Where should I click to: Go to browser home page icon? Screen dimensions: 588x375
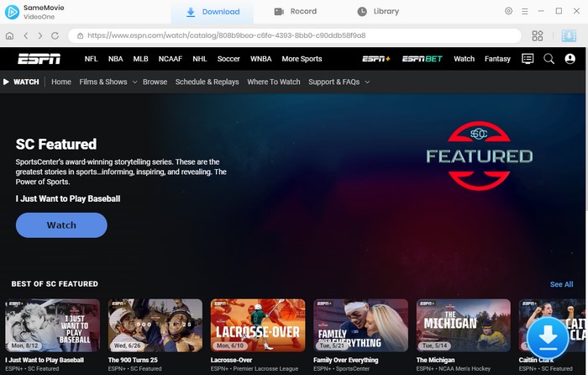(x=10, y=35)
